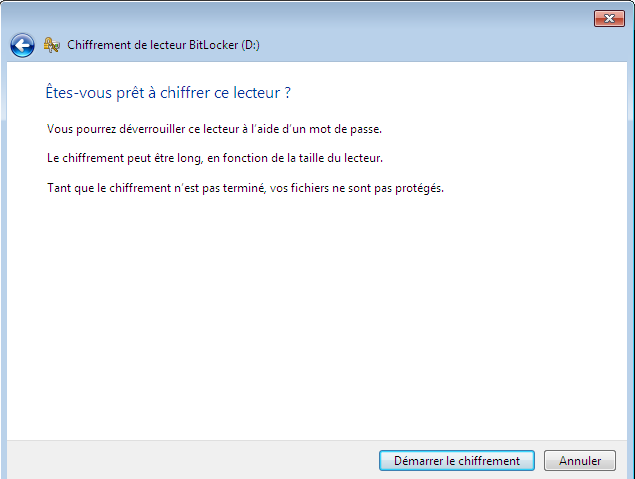Viewport: 635px width, 479px height.
Task: Close the BitLocker dialog window
Action: pyautogui.click(x=609, y=19)
